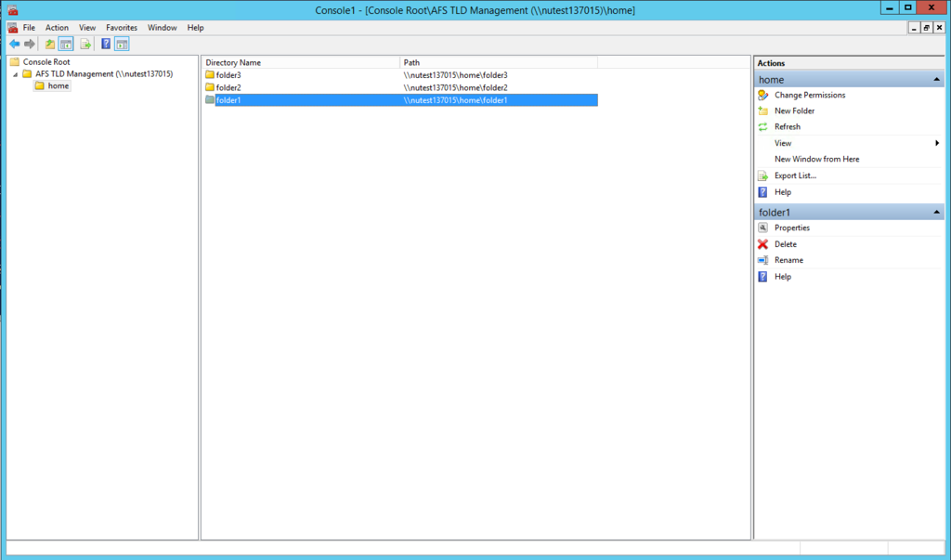
Task: Click Help icon under folder1 actions
Action: coord(763,276)
